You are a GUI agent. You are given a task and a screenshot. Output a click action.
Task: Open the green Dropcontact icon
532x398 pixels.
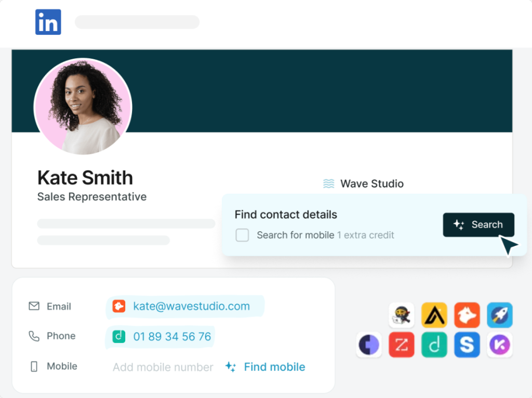pos(434,345)
